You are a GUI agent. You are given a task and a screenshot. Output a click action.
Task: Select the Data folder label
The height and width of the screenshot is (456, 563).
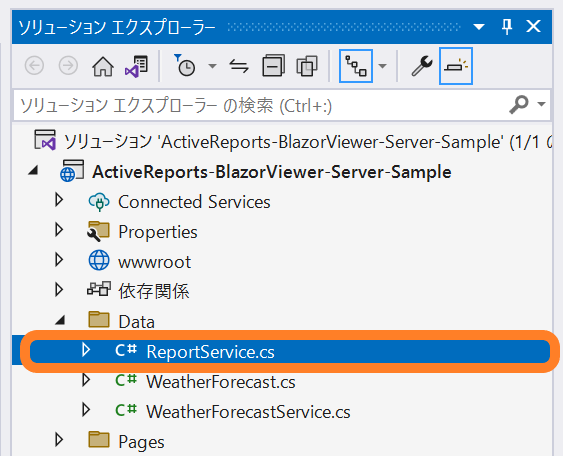[x=136, y=321]
